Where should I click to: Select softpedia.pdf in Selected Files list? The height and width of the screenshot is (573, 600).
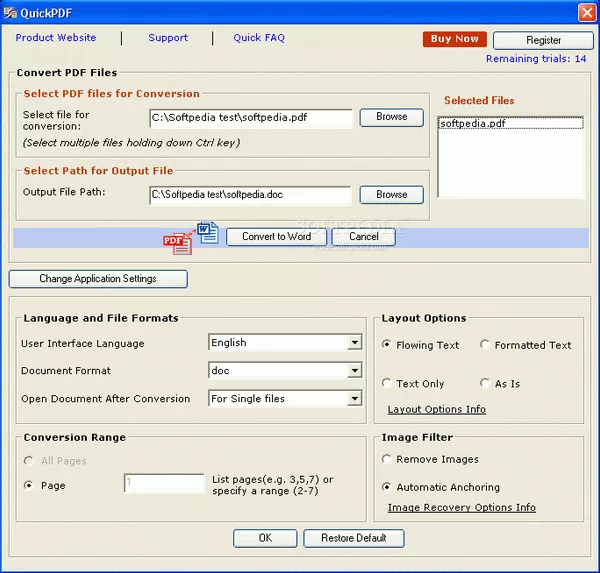tap(510, 123)
